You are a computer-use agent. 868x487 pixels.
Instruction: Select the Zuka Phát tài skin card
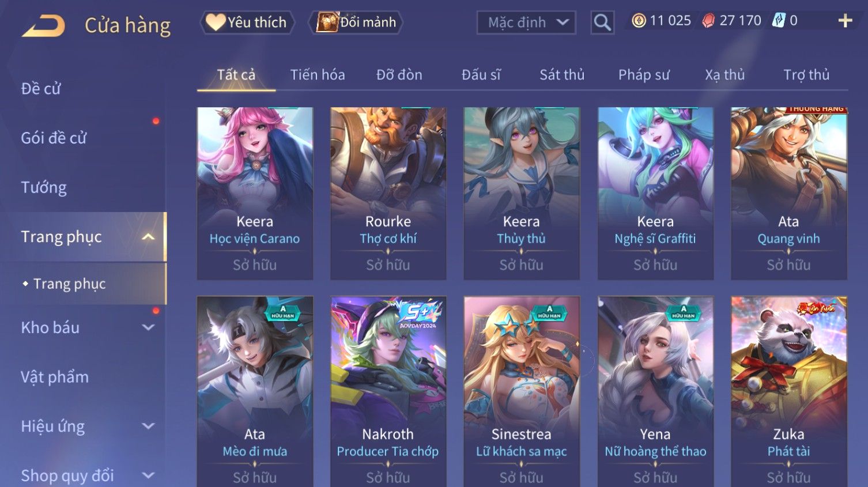tap(789, 392)
